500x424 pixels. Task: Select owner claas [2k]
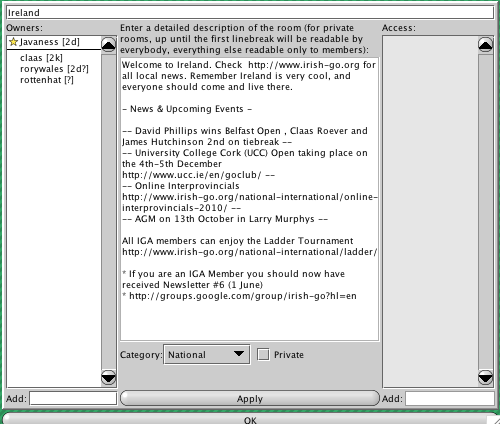41,58
